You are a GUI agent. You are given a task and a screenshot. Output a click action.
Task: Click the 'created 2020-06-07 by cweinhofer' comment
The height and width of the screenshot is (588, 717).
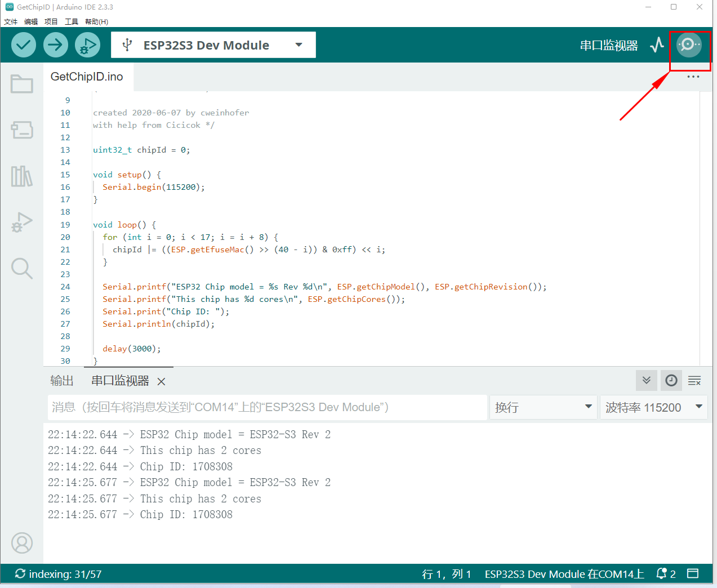(x=171, y=113)
